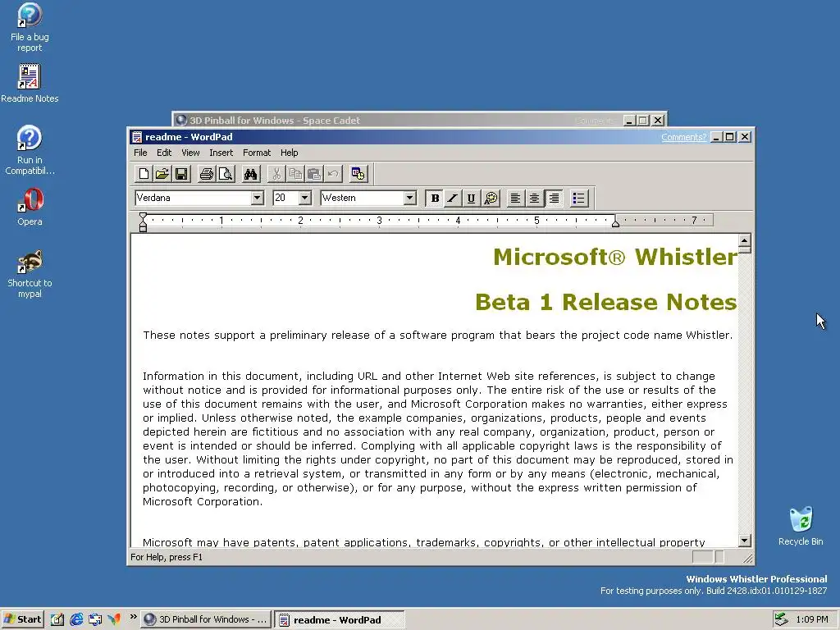Click inside the Verdana font name field
The height and width of the screenshot is (630, 840).
(193, 198)
